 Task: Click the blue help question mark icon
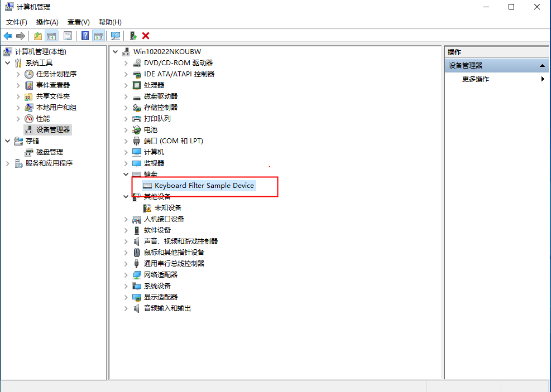point(85,36)
